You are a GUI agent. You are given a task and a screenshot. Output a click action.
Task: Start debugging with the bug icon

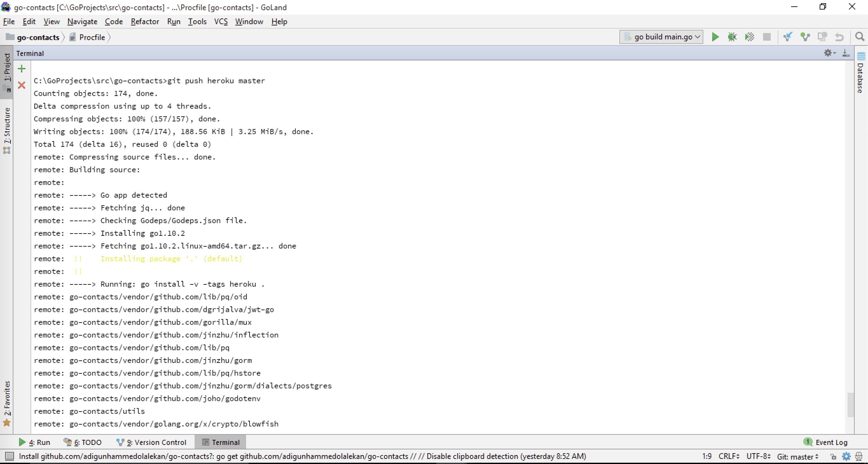[x=732, y=37]
